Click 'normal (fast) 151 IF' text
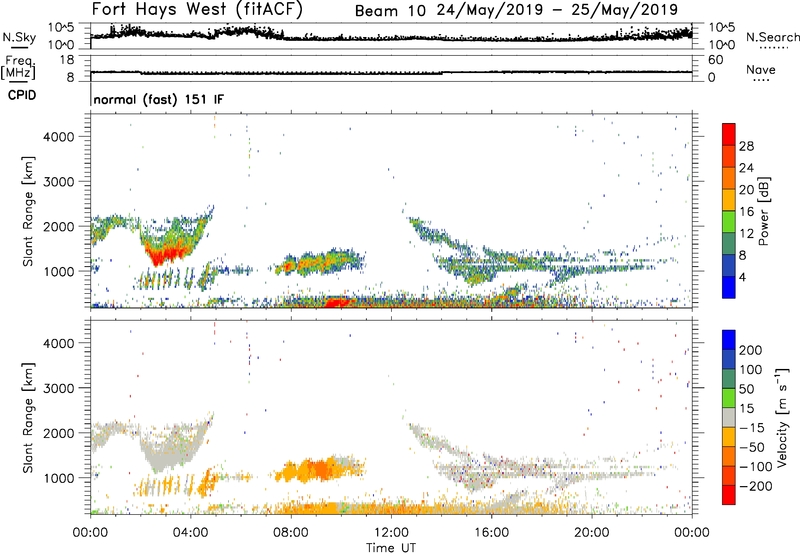The height and width of the screenshot is (554, 800). [x=159, y=99]
